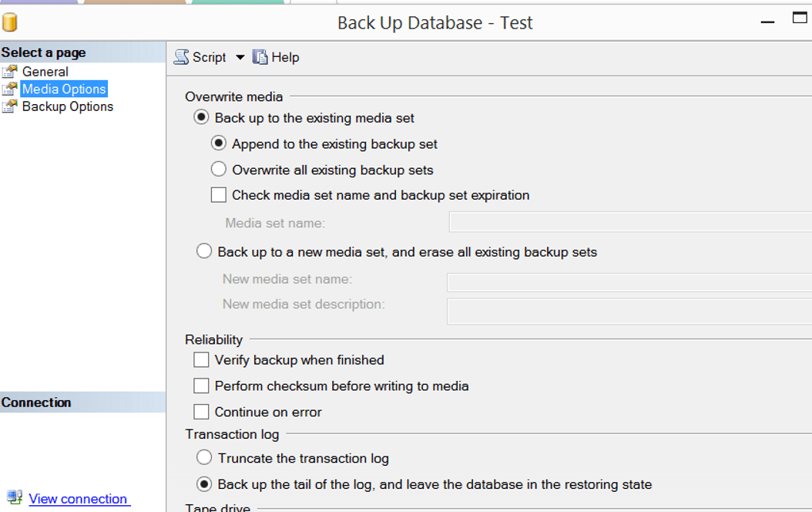
Task: Select Back up to the existing media set
Action: click(201, 117)
